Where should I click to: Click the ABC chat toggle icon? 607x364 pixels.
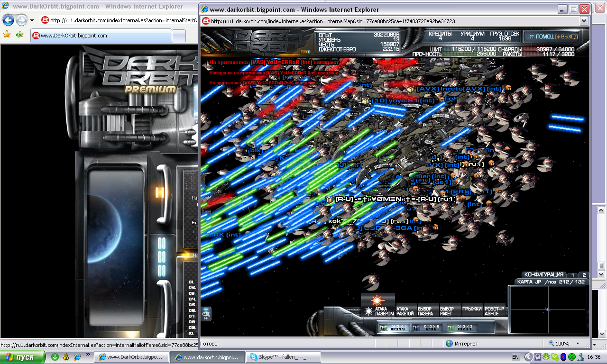click(206, 314)
